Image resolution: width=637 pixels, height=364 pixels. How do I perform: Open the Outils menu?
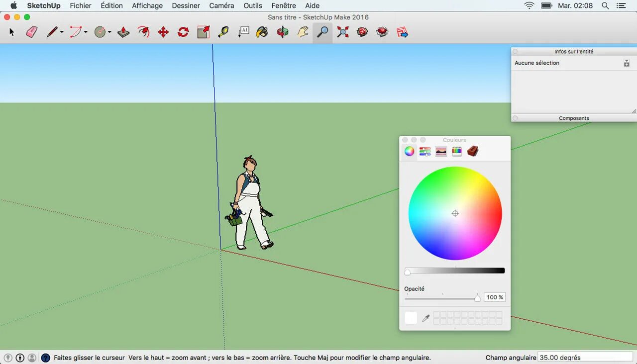tap(253, 5)
